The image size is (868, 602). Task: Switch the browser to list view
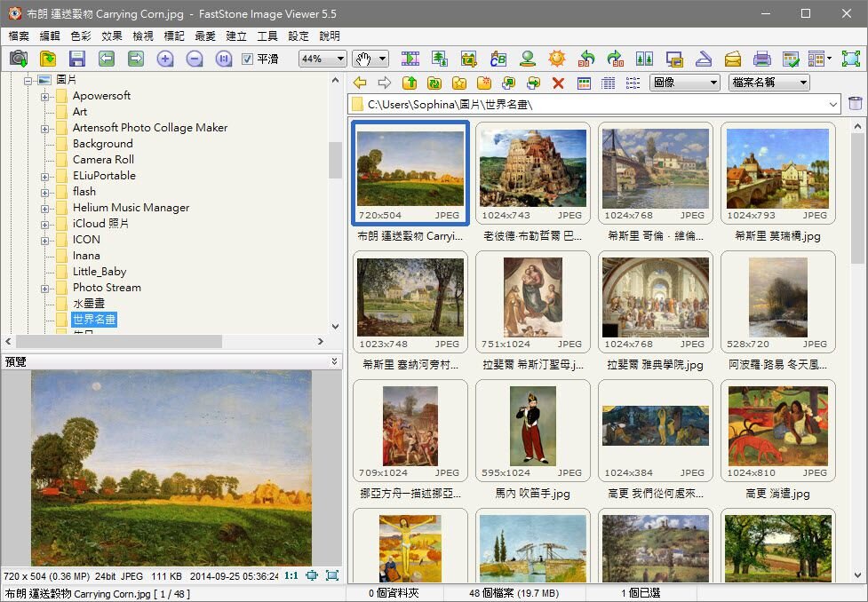[x=633, y=83]
